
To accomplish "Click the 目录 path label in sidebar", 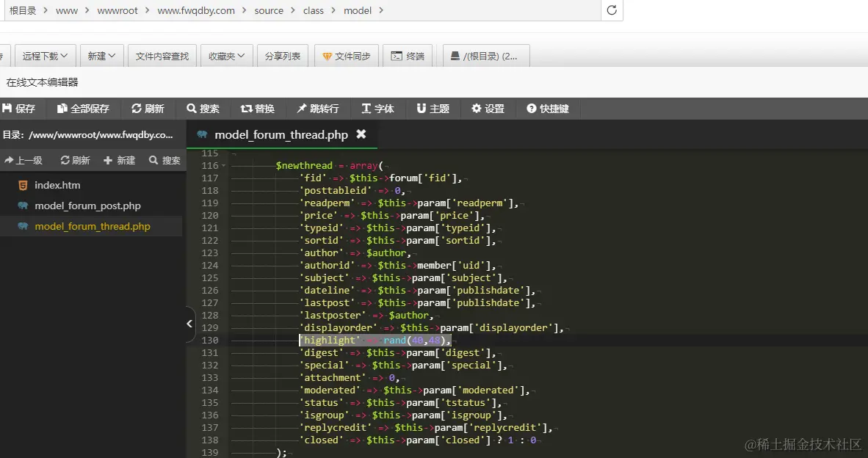I will pyautogui.click(x=87, y=134).
